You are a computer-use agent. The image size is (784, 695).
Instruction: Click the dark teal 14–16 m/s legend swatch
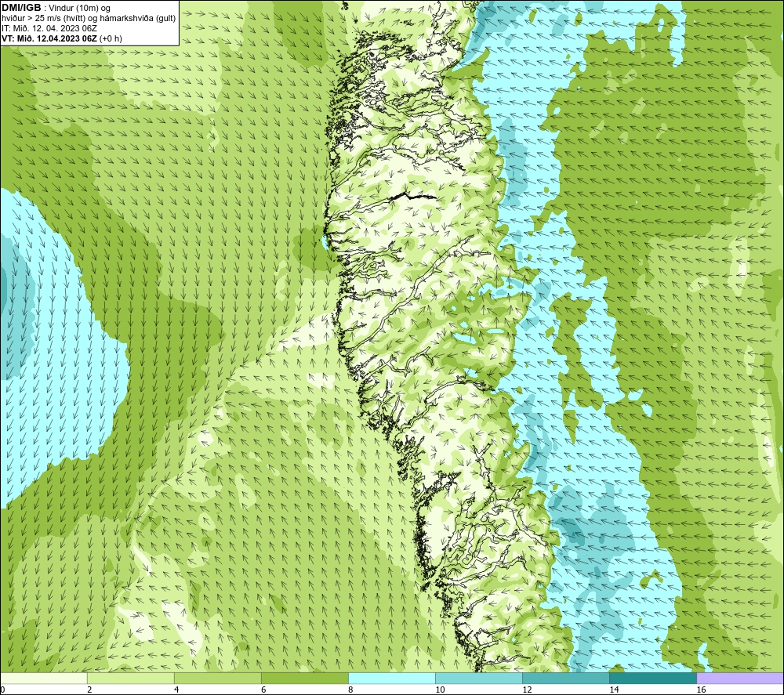click(653, 678)
